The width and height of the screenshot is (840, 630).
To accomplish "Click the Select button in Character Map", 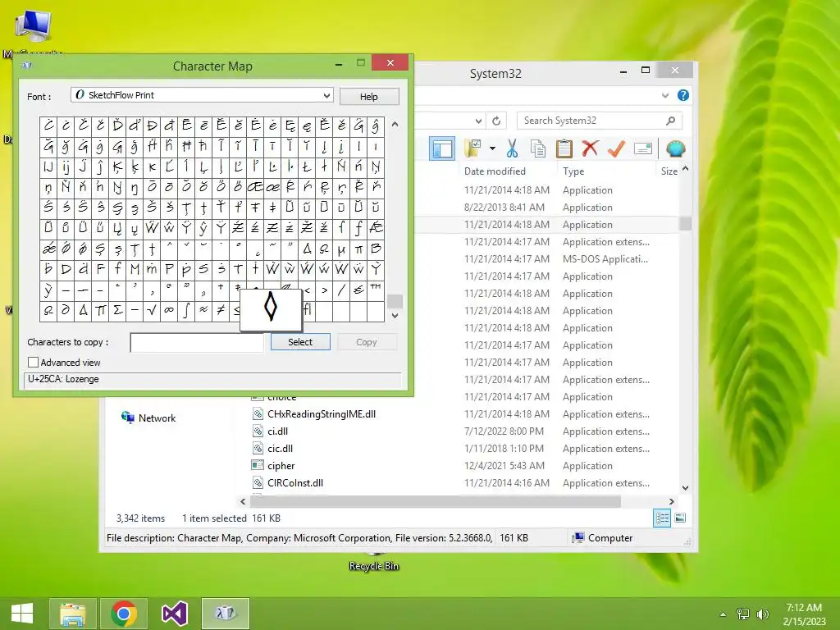I will [300, 342].
